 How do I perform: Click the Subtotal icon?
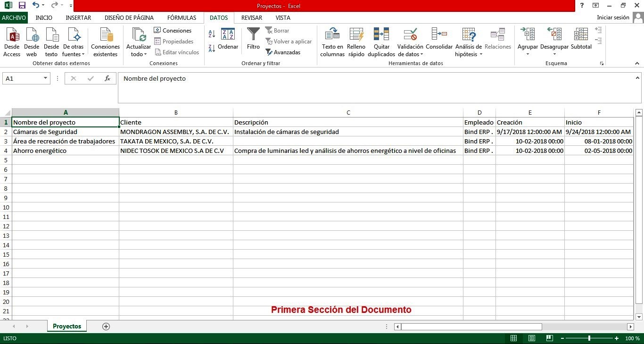(581, 34)
